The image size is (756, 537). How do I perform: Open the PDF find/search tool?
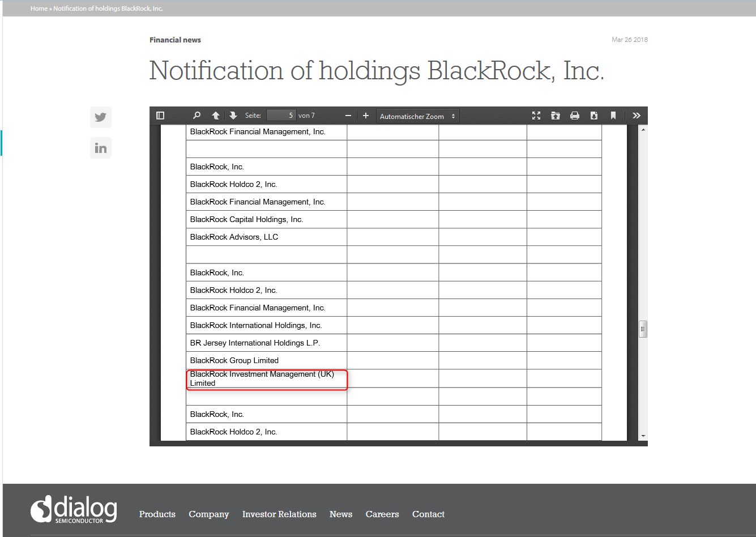point(197,116)
